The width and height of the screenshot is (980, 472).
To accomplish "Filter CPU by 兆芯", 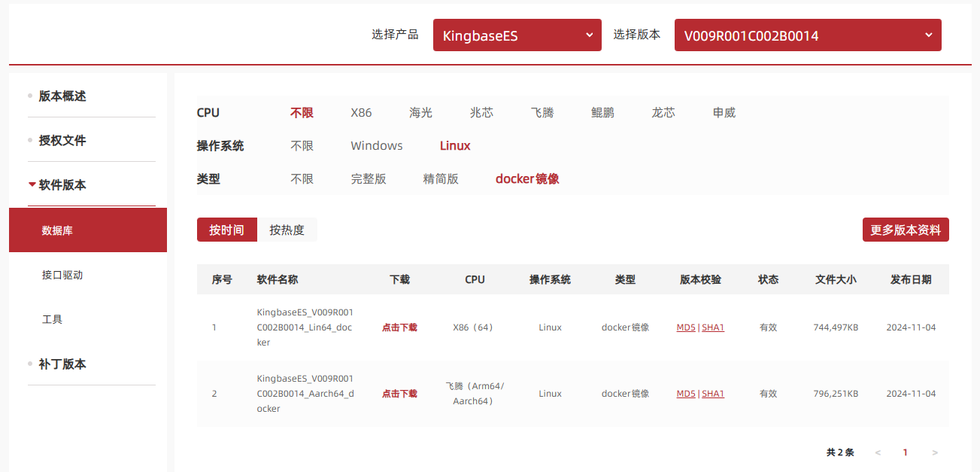I will pyautogui.click(x=481, y=113).
